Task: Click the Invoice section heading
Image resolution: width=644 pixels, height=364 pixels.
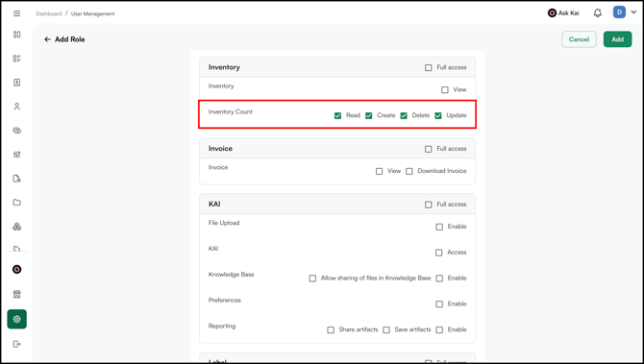Action: pos(220,149)
